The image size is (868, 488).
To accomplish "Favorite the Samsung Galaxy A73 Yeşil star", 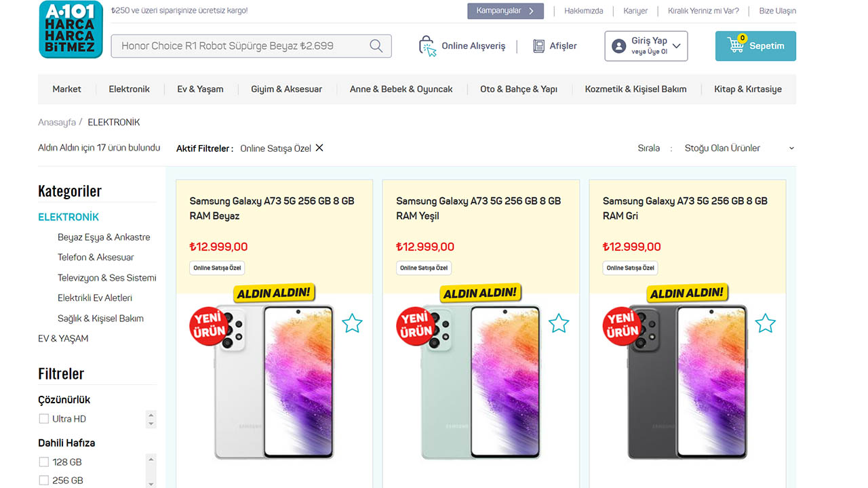I will [x=559, y=323].
